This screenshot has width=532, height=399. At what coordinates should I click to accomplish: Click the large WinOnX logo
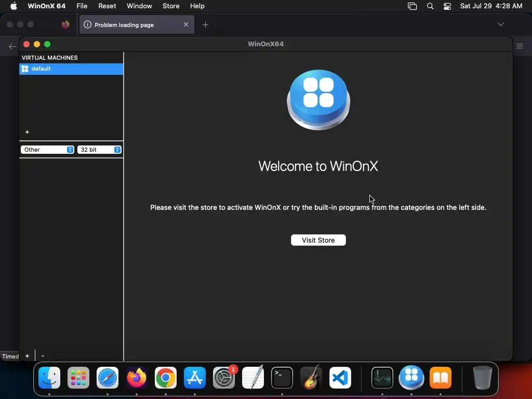(318, 100)
